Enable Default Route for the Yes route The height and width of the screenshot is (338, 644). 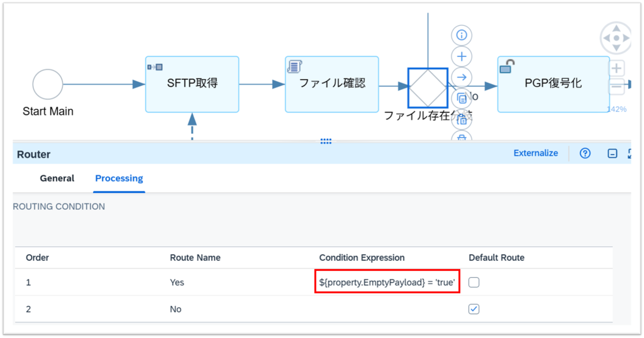474,283
